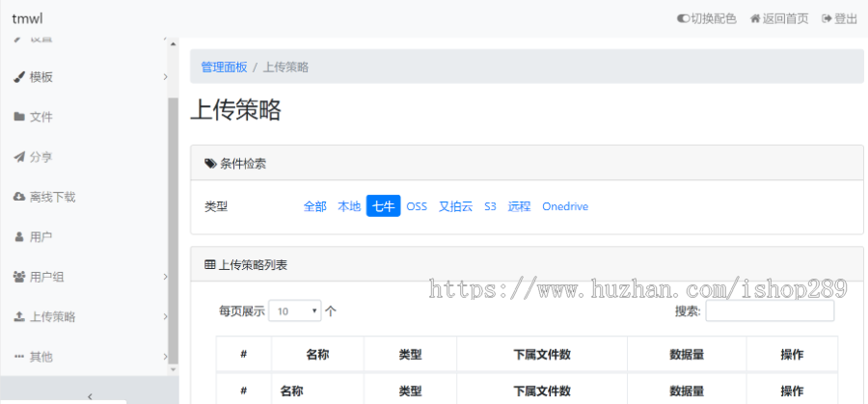
Task: Click the folder icon beside 文件
Action: tap(19, 118)
